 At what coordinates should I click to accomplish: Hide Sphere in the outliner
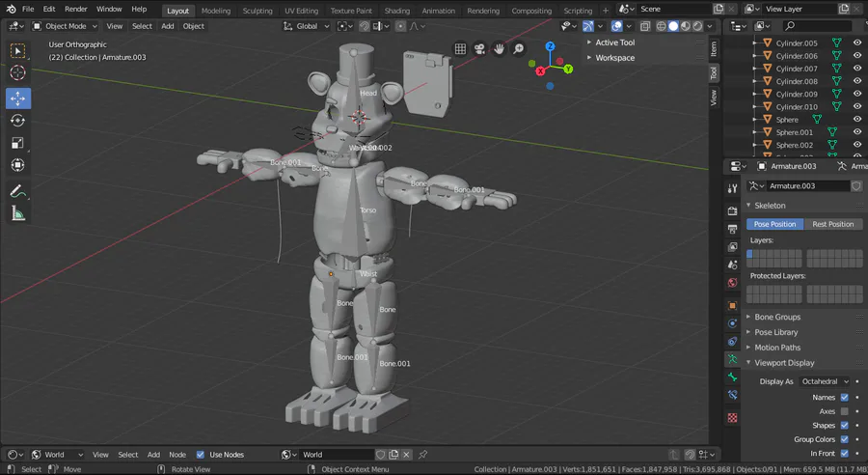[857, 119]
